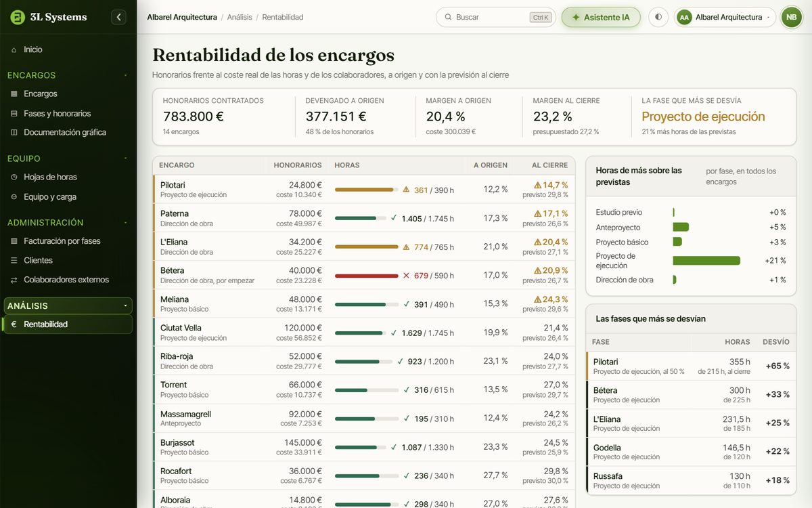
Task: Sort table by AL CIERRE column header
Action: point(549,165)
